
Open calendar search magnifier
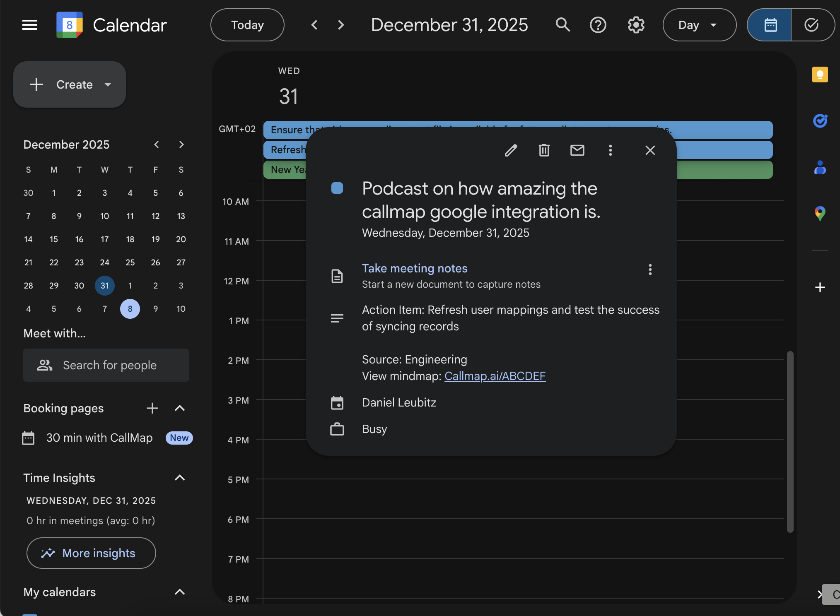562,25
